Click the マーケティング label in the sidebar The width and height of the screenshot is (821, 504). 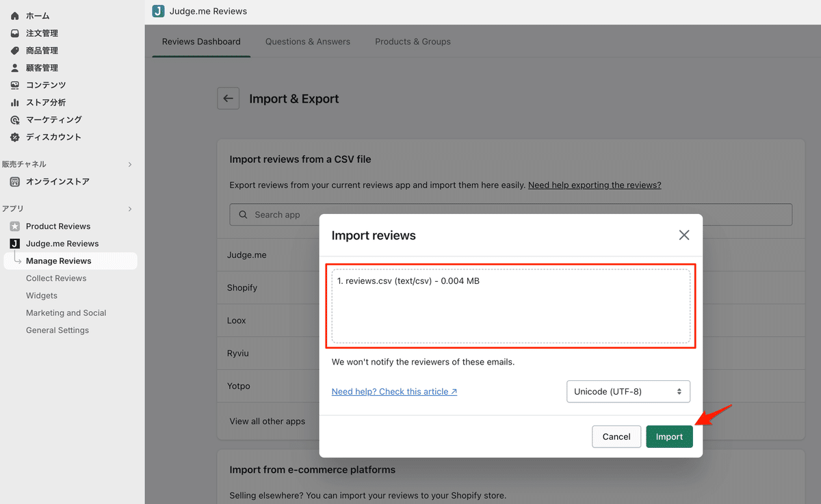point(54,120)
